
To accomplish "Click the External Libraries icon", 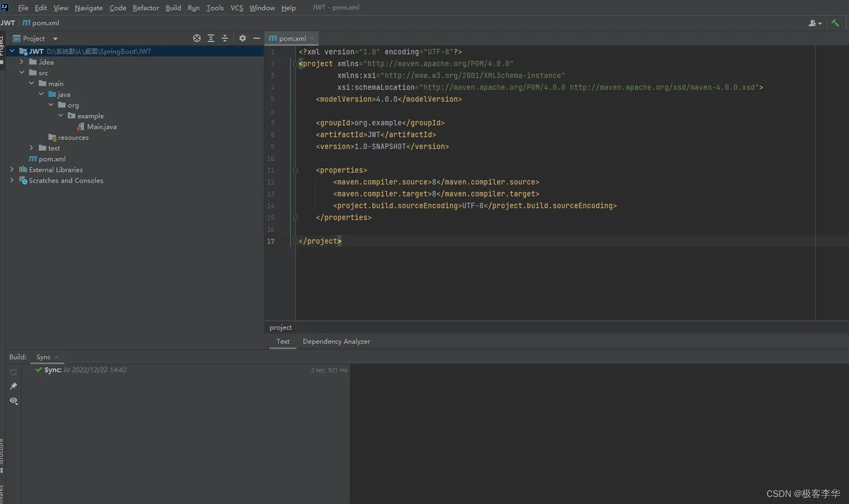I will click(x=23, y=170).
